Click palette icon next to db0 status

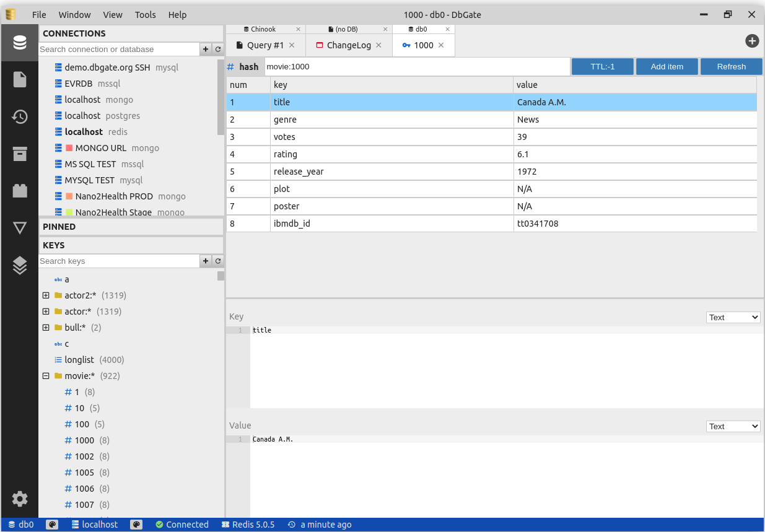(x=53, y=525)
